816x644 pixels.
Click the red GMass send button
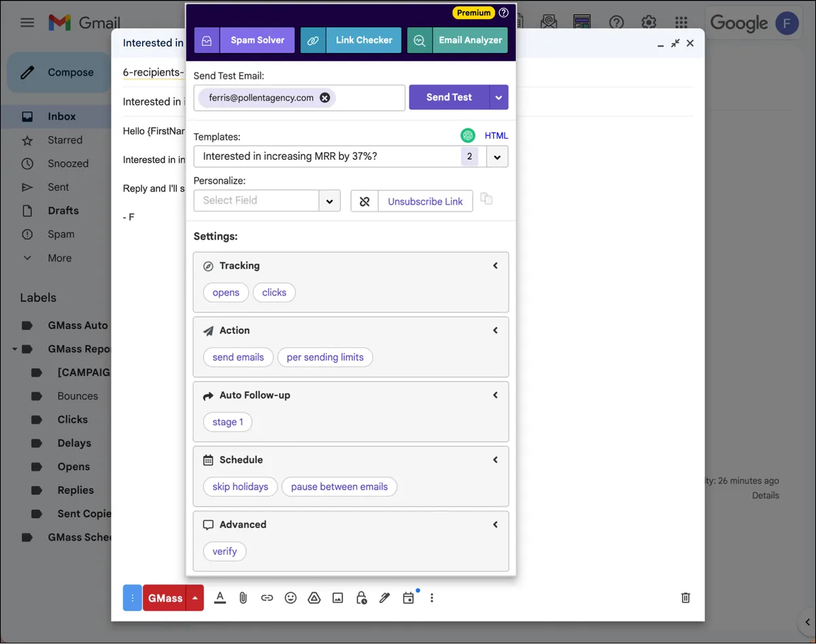pyautogui.click(x=165, y=598)
